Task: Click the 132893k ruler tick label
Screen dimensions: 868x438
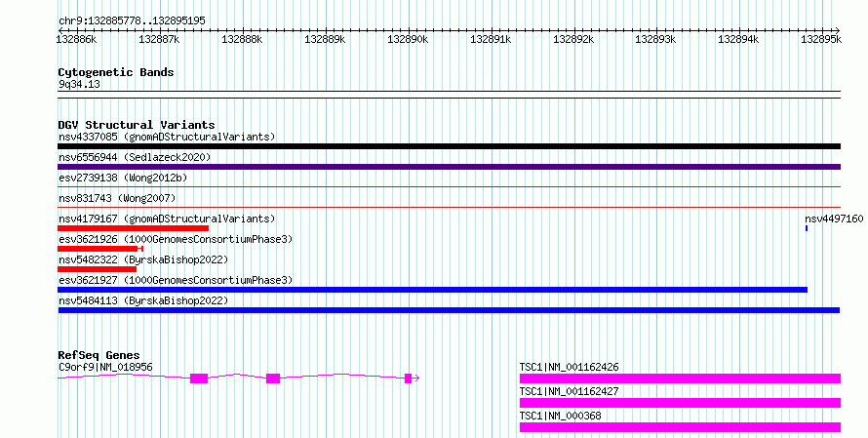Action: (655, 39)
